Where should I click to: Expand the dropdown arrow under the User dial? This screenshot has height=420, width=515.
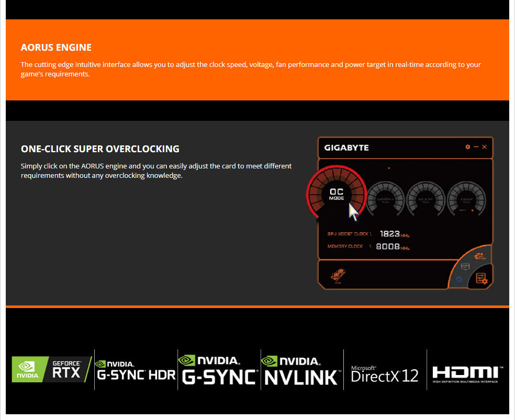(x=472, y=210)
